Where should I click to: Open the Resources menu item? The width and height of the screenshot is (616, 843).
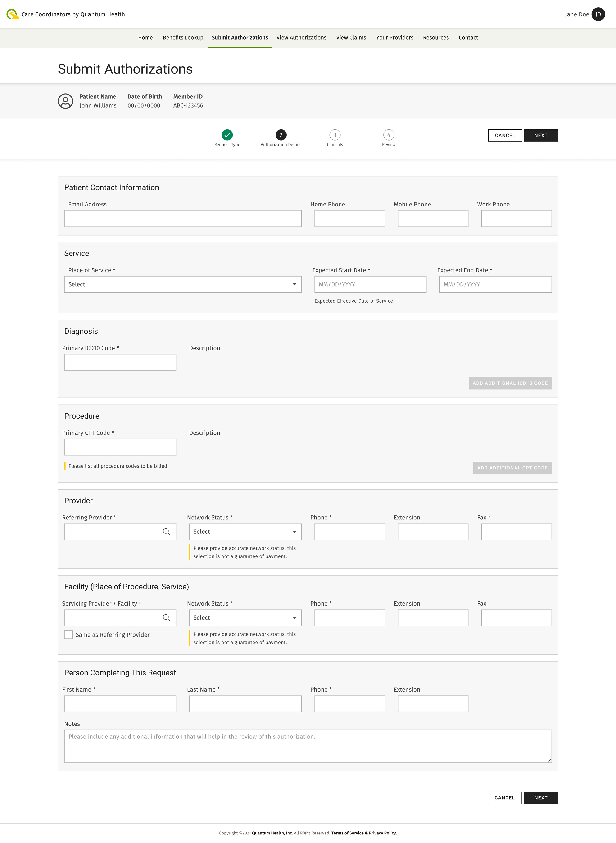click(436, 38)
